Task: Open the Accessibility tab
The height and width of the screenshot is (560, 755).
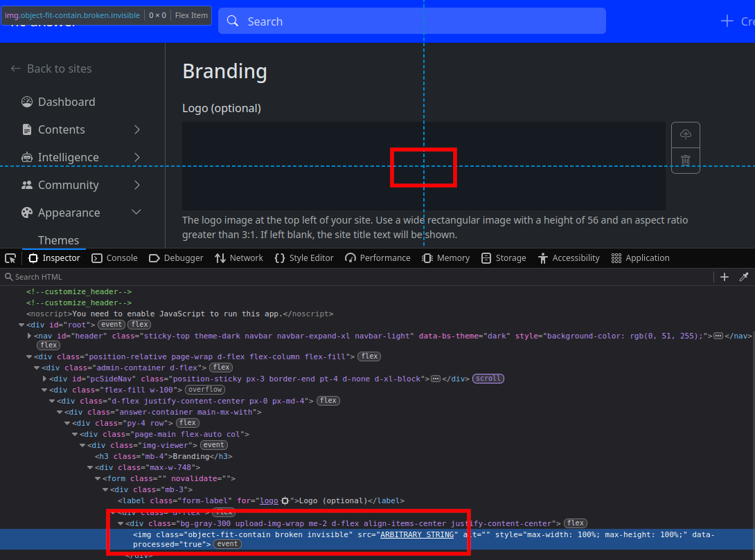Action: pos(569,258)
